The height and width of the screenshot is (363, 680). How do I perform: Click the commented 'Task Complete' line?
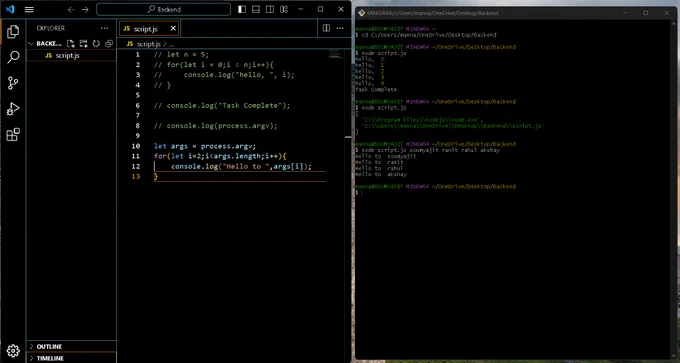pos(222,105)
